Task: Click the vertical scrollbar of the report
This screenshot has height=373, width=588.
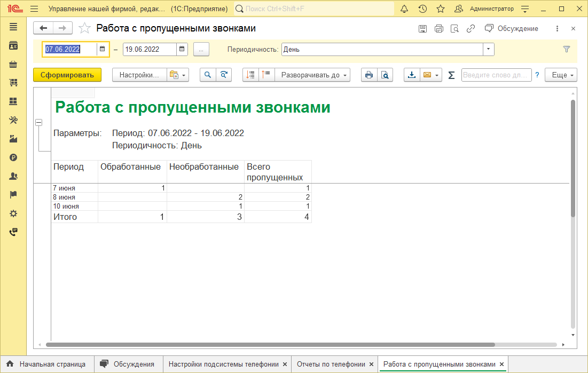Action: tap(573, 160)
